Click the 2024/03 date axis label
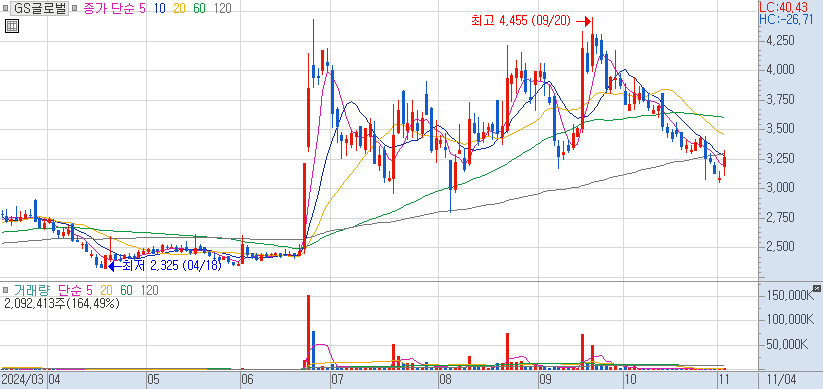 point(23,379)
